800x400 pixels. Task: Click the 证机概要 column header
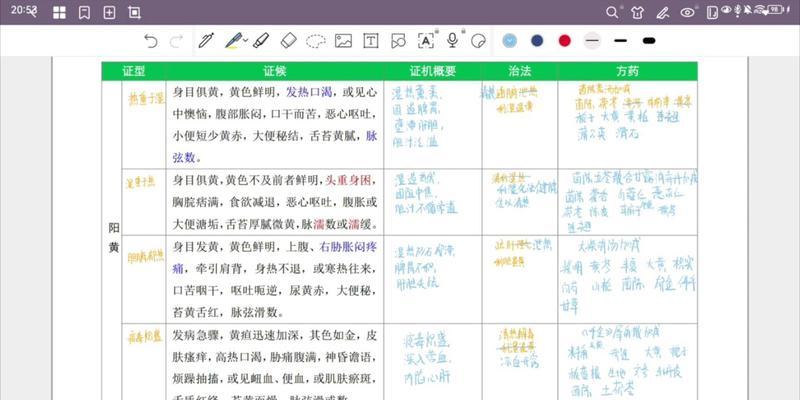[433, 71]
